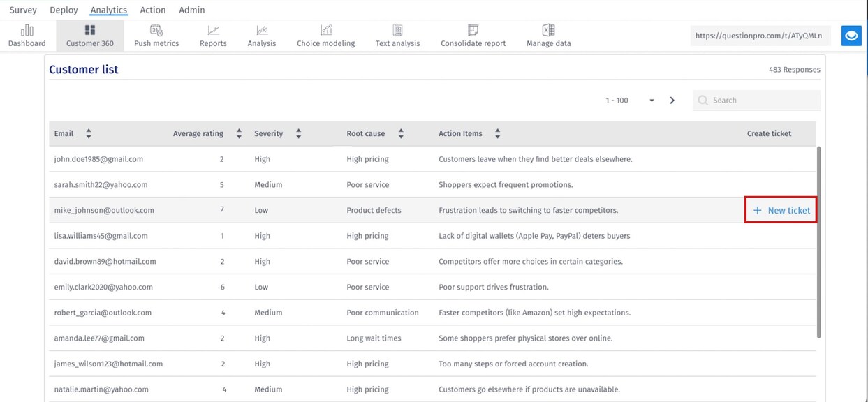Switch to the Survey menu tab
The width and height of the screenshot is (868, 402).
(23, 10)
